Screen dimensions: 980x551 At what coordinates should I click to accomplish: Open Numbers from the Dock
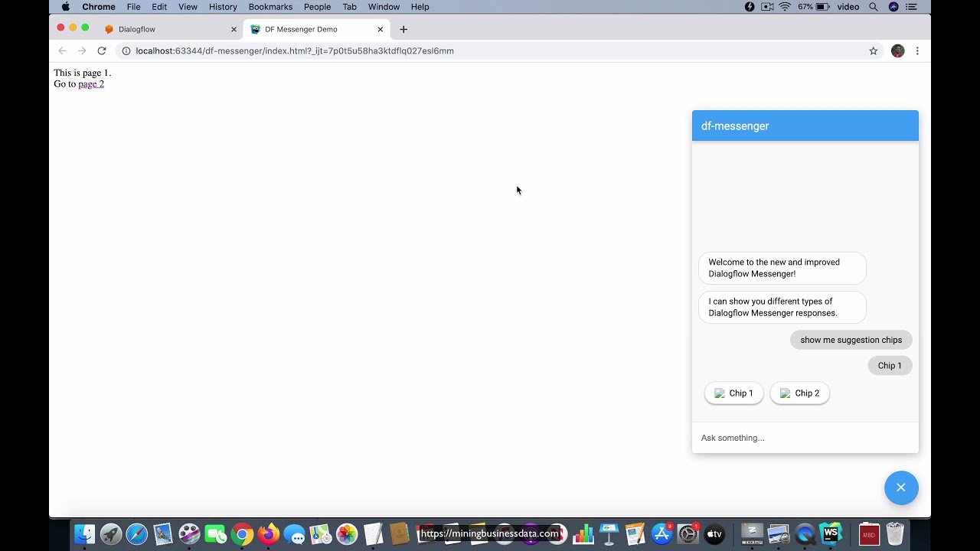tap(583, 533)
